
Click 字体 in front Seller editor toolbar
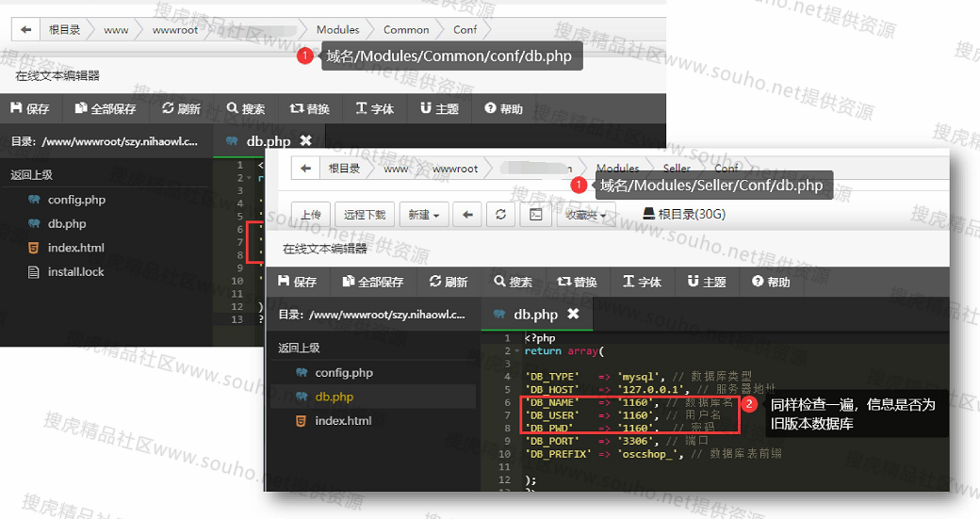point(643,282)
